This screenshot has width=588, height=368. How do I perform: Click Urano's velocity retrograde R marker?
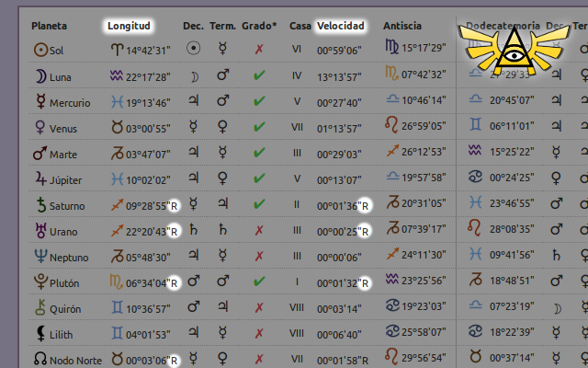[365, 232]
